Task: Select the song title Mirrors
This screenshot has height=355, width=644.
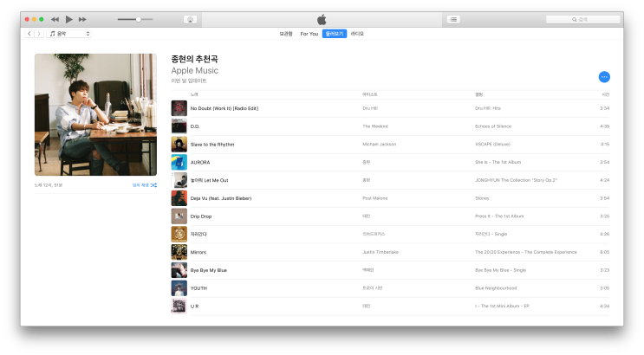Action: point(198,253)
